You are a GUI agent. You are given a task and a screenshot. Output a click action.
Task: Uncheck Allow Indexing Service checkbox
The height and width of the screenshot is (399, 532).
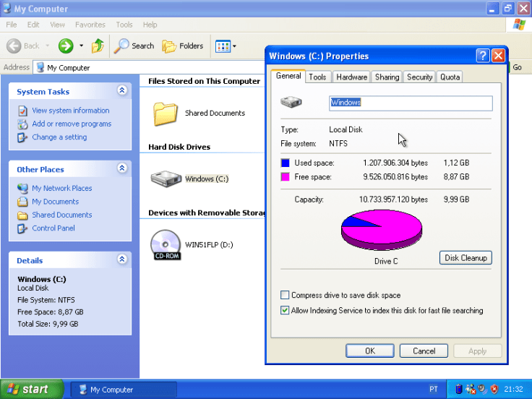[285, 311]
